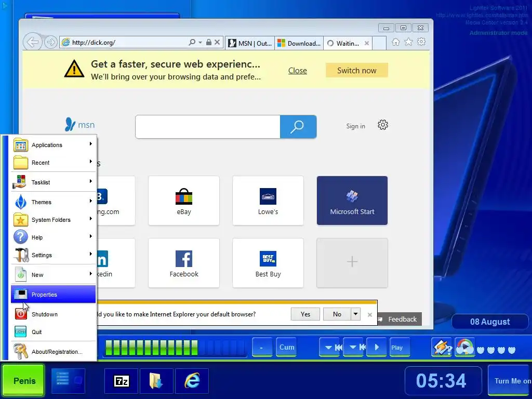Open the Tasklist submenu
Viewport: 532px width, 399px height.
point(54,182)
